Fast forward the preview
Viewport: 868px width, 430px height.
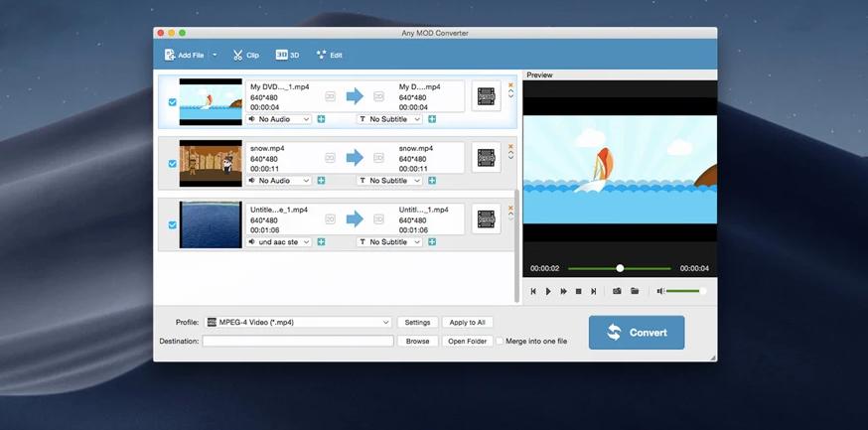563,291
